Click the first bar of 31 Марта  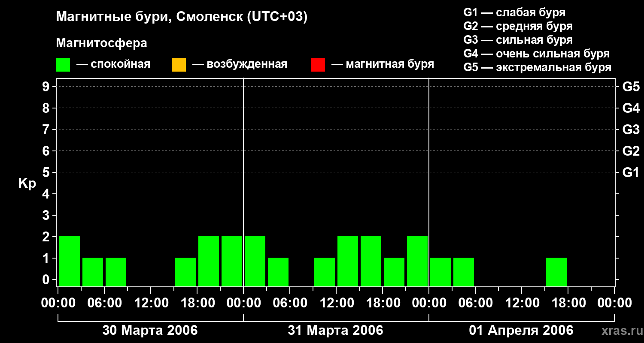[x=255, y=261]
